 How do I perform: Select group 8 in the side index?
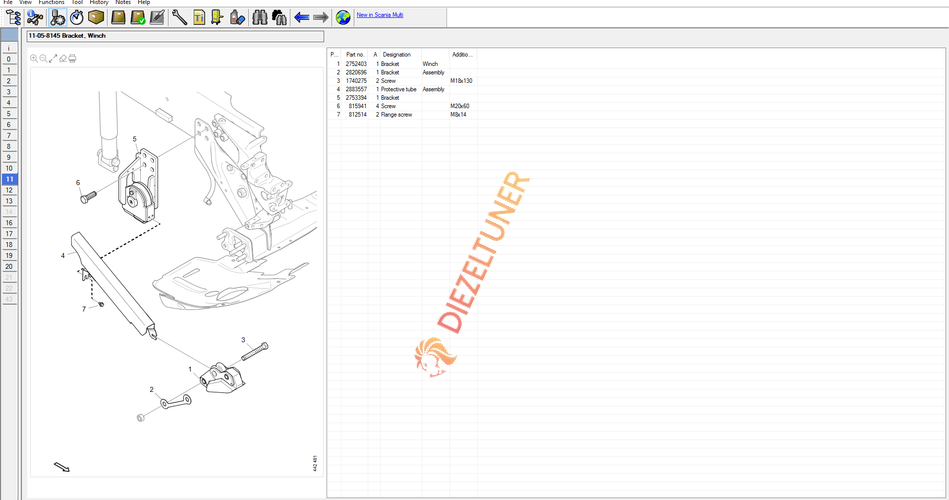coord(9,146)
